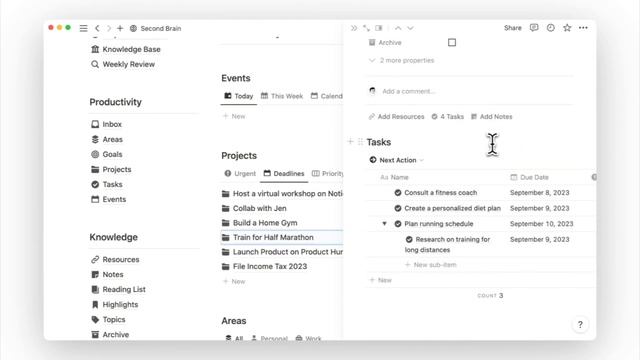Open Projects page in sidebar
The width and height of the screenshot is (640, 360).
pos(111,169)
